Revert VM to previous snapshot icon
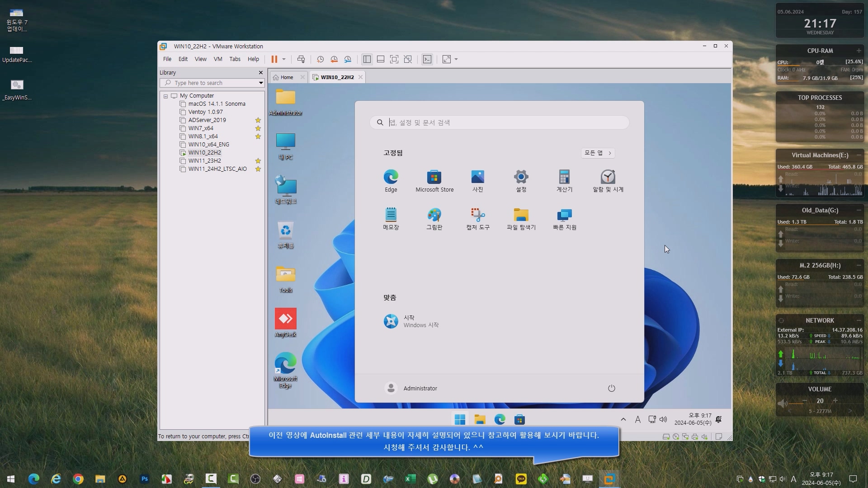 [x=334, y=59]
